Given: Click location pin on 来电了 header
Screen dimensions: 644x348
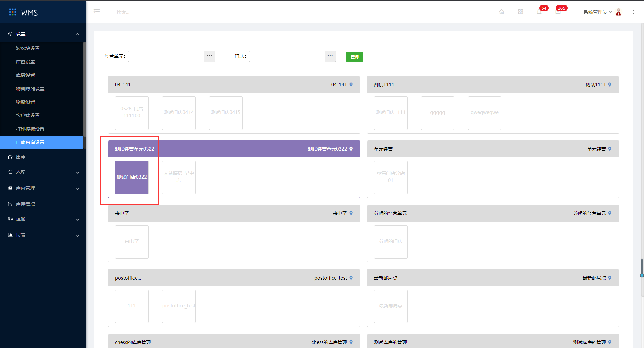Looking at the screenshot, I should click(351, 213).
